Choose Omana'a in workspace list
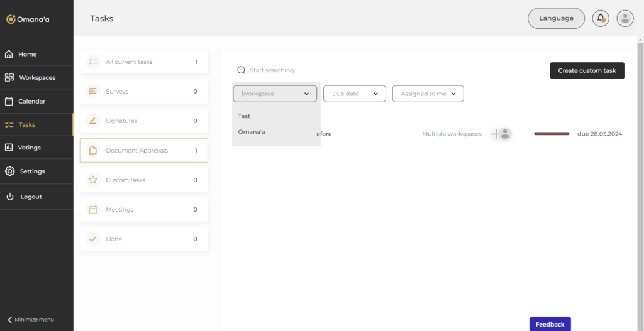The height and width of the screenshot is (331, 644). (252, 132)
